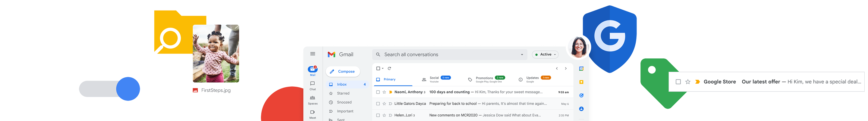Check the Naomi, Anthony email checkbox

click(378, 92)
